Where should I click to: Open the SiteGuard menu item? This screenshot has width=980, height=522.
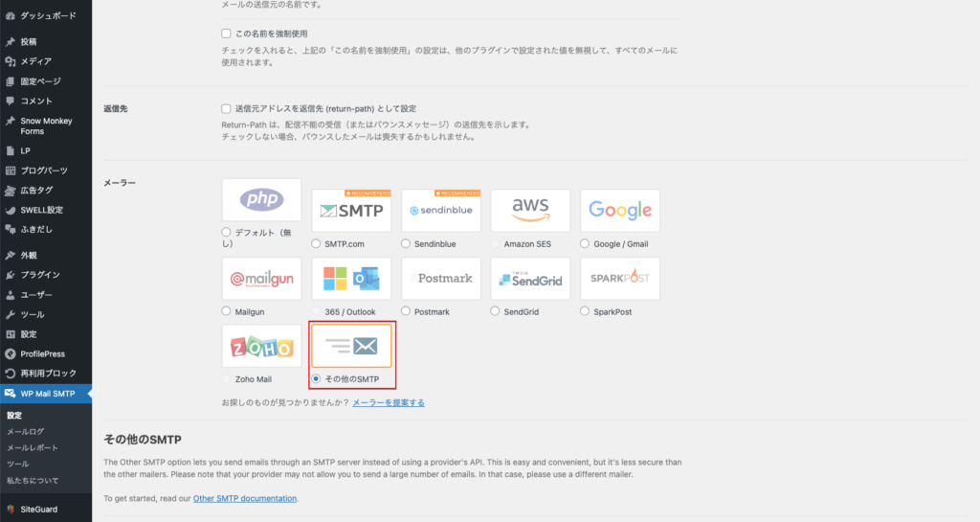tap(46, 509)
